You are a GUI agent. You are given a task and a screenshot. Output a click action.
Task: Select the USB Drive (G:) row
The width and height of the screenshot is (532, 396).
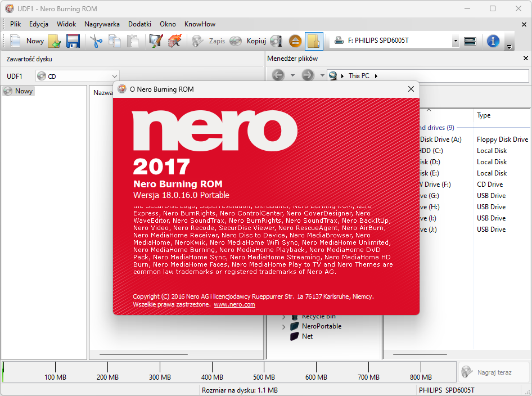[475, 195]
